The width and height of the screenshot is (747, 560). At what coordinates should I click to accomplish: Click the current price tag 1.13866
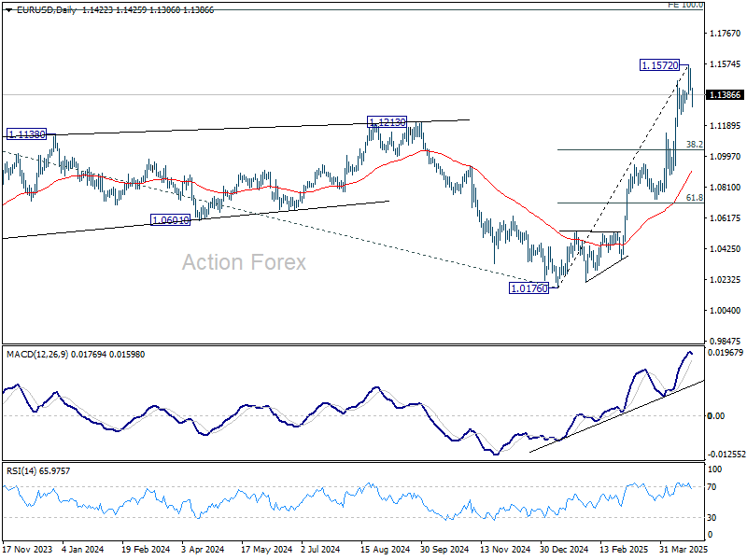tap(726, 95)
